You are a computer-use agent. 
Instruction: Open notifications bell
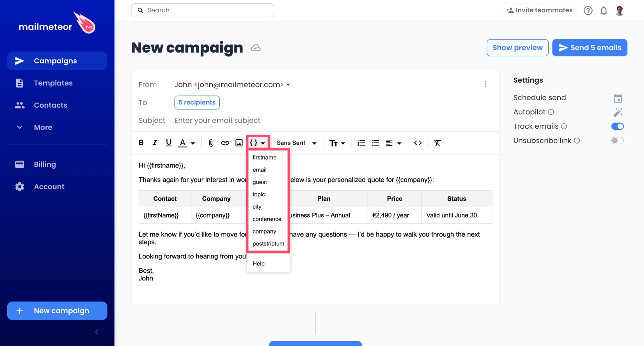click(604, 11)
